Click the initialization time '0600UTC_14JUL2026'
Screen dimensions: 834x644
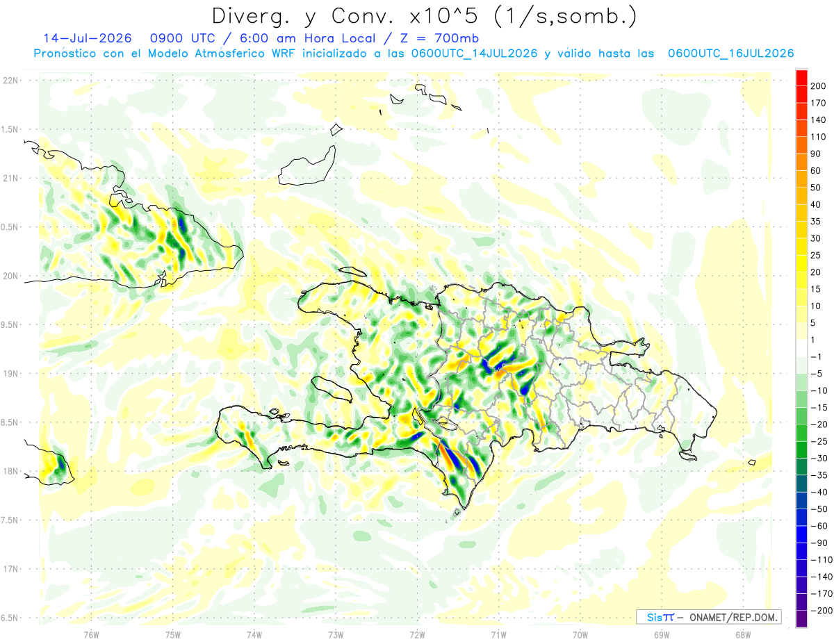tap(474, 53)
